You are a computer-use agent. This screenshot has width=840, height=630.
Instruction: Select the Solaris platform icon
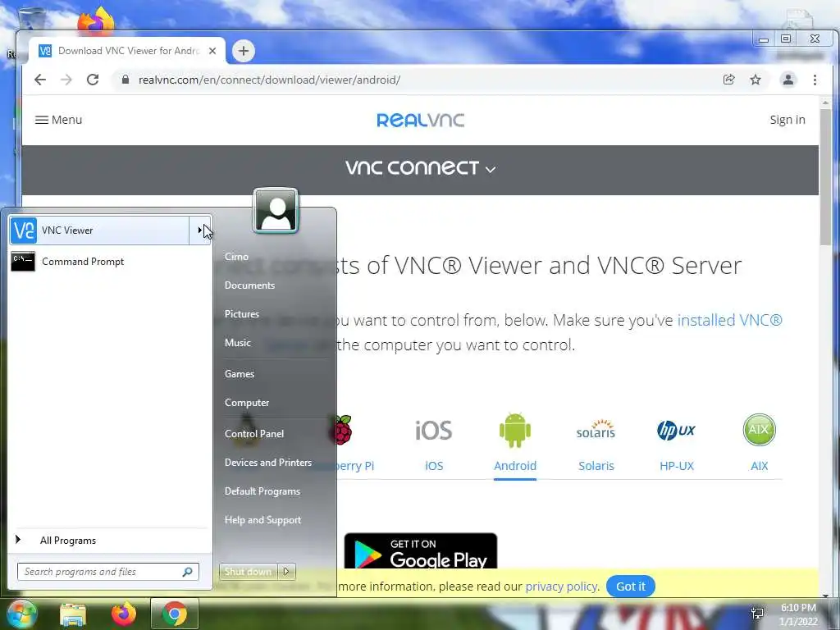596,429
